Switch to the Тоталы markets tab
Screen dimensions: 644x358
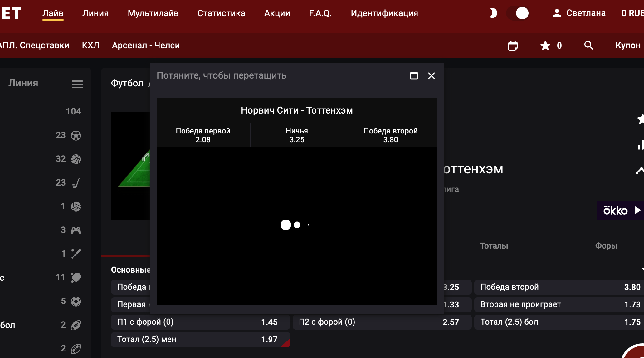[x=494, y=246]
